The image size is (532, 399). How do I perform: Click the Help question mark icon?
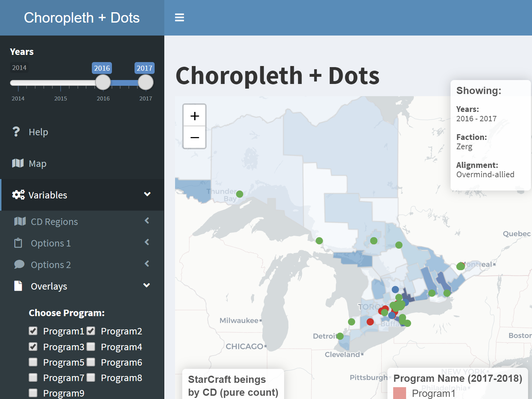coord(16,132)
